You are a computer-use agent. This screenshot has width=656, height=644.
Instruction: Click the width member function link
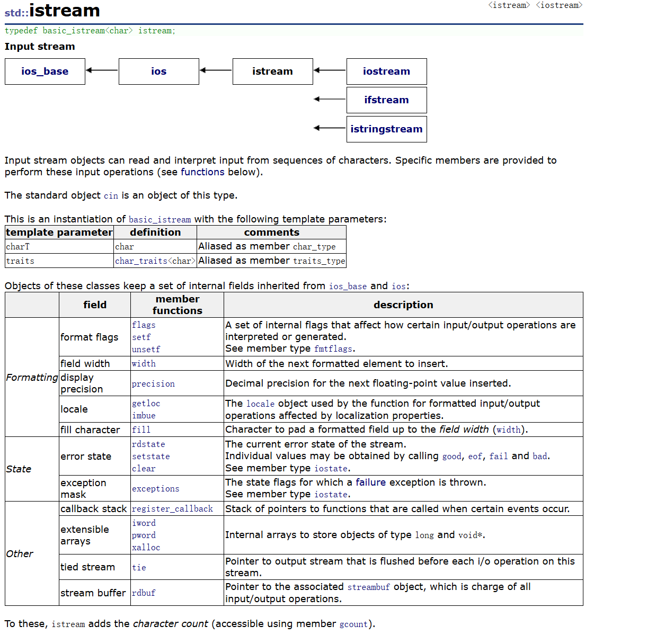144,364
